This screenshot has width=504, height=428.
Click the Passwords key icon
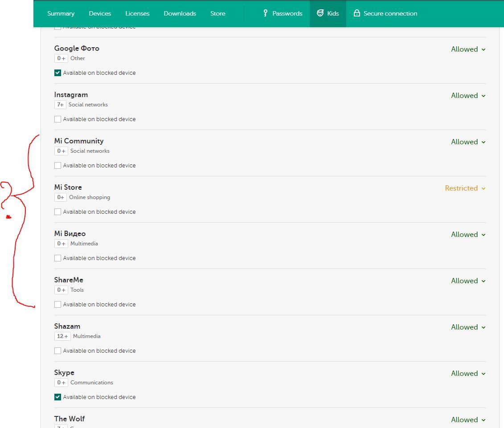[x=265, y=13]
